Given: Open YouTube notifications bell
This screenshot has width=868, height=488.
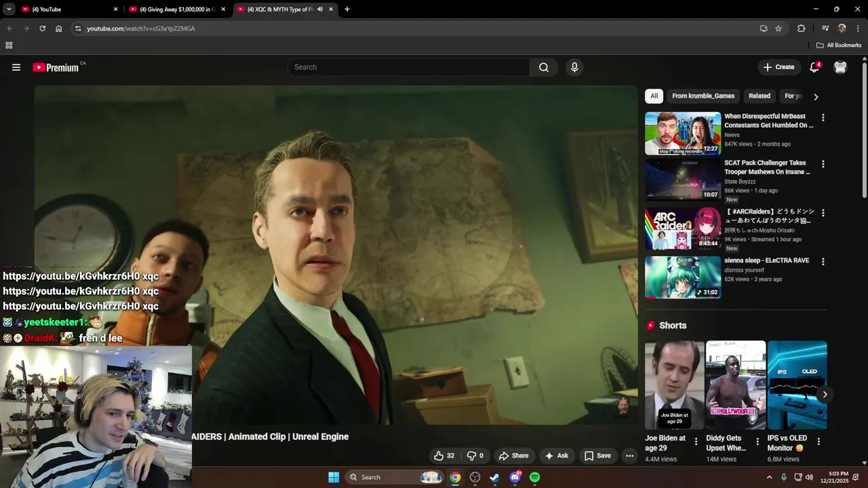Looking at the screenshot, I should [814, 67].
